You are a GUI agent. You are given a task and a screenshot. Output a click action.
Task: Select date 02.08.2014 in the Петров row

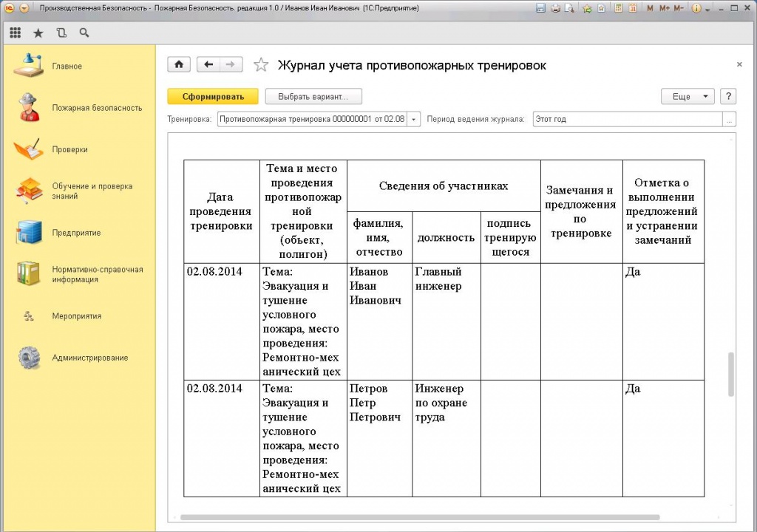pyautogui.click(x=222, y=438)
